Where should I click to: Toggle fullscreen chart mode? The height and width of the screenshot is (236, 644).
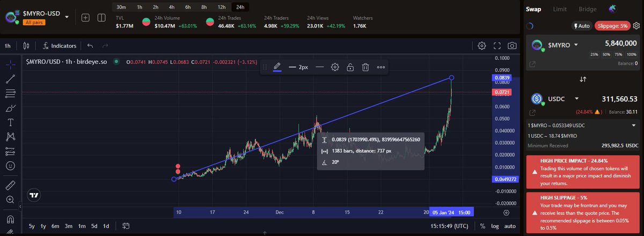[497, 46]
